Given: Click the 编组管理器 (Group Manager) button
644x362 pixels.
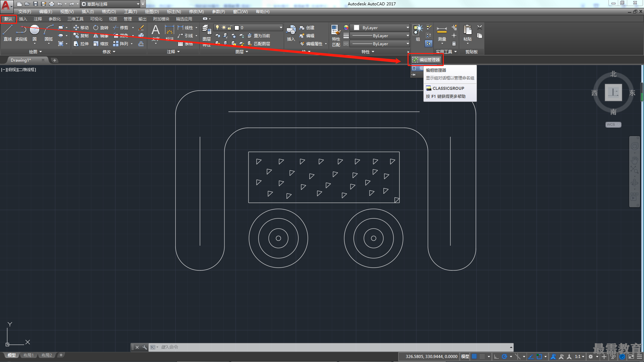Looking at the screenshot, I should point(426,60).
